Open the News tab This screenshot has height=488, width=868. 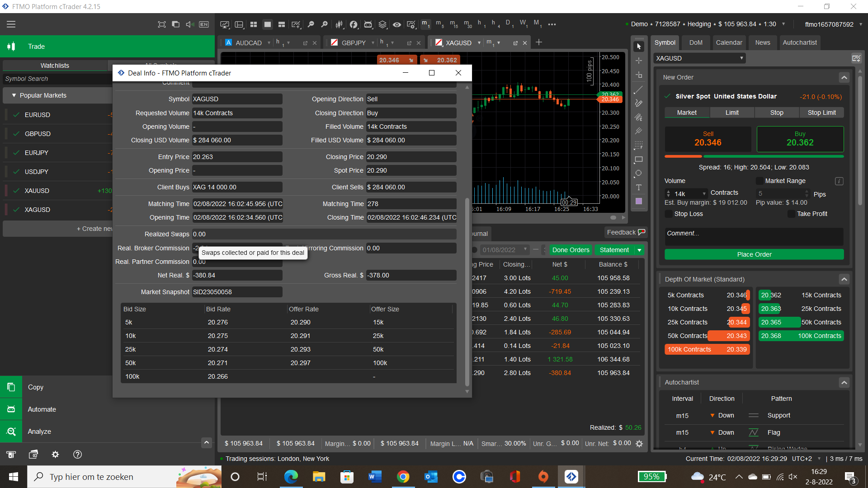[762, 42]
